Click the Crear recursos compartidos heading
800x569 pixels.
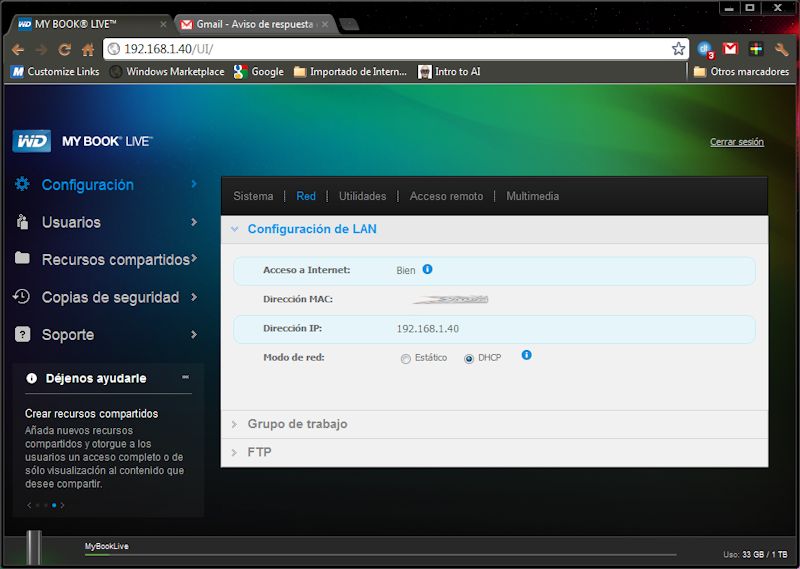click(92, 413)
